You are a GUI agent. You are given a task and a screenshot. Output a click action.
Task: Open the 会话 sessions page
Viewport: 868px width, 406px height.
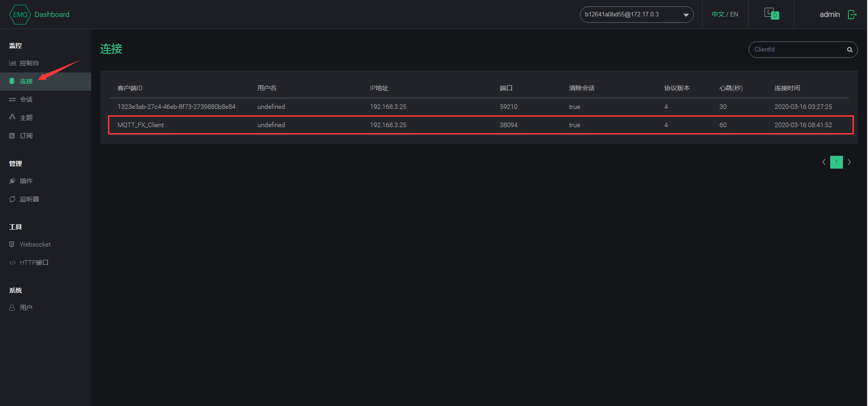point(26,99)
